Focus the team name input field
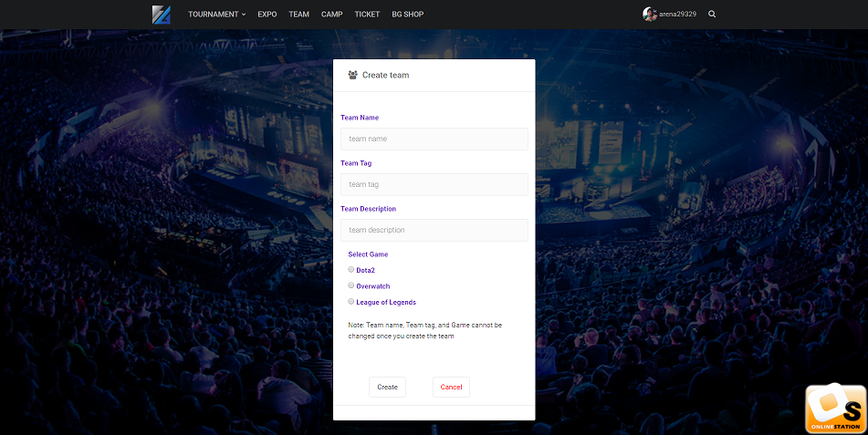This screenshot has width=868, height=435. pyautogui.click(x=434, y=139)
